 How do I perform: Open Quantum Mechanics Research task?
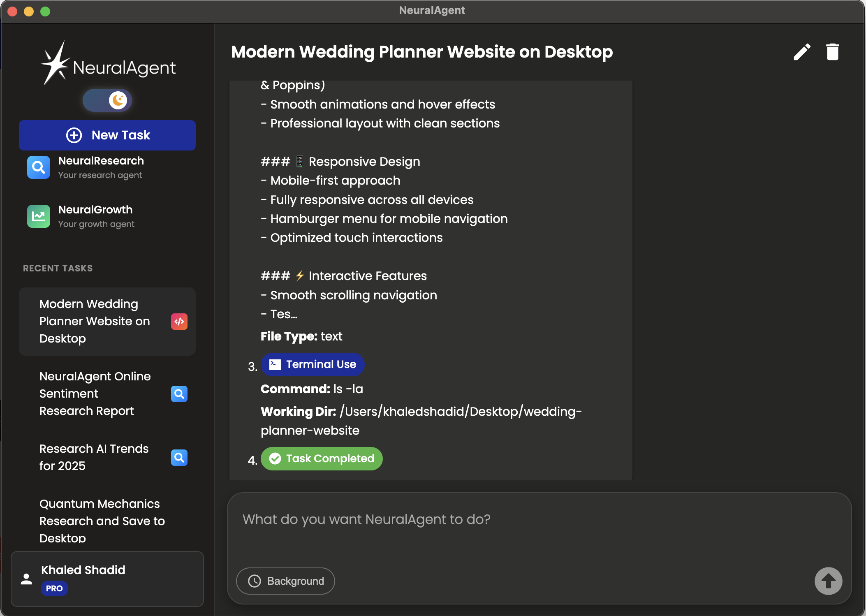(102, 521)
